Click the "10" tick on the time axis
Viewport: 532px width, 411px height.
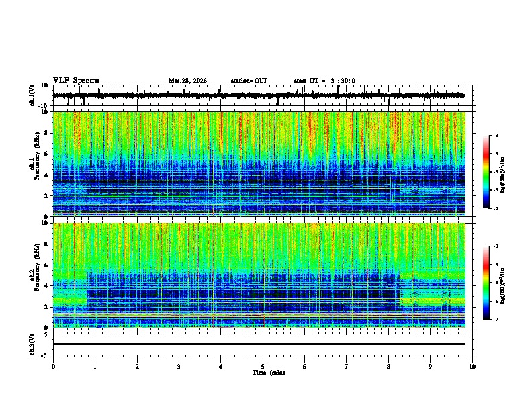472,367
